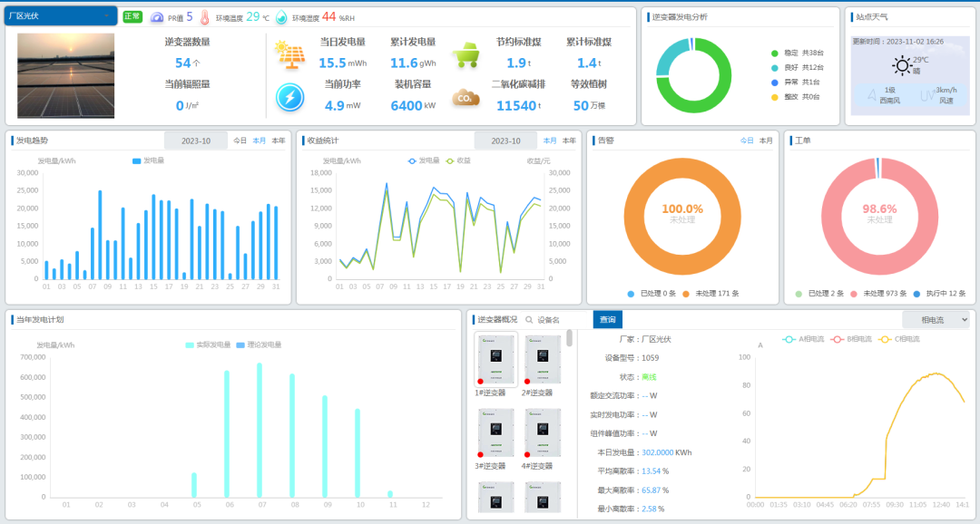
Task: Click the sunny weather icon
Action: [x=902, y=65]
